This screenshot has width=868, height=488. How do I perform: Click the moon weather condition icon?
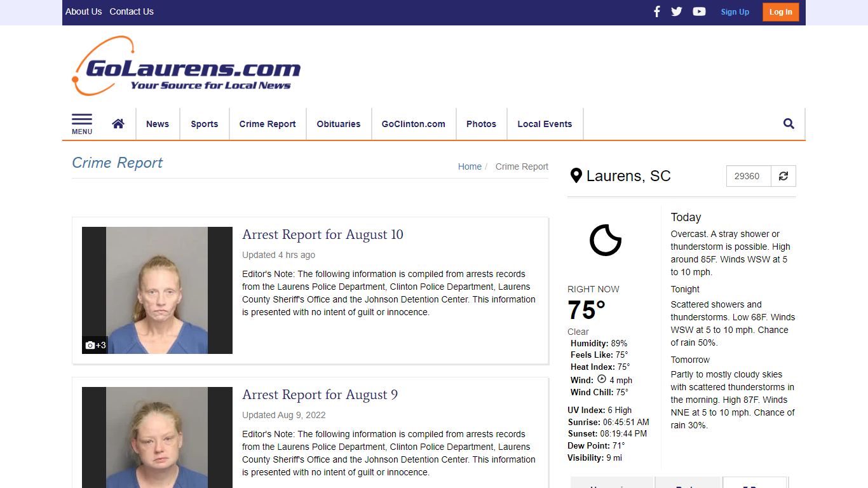(606, 240)
